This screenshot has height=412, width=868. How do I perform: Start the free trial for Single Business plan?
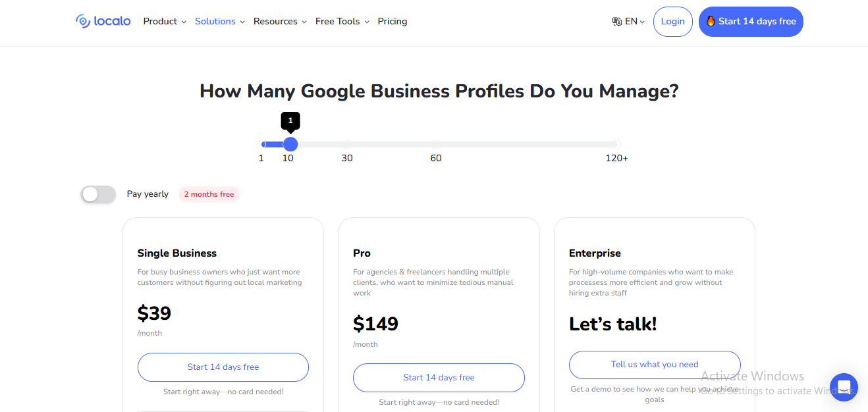(223, 367)
